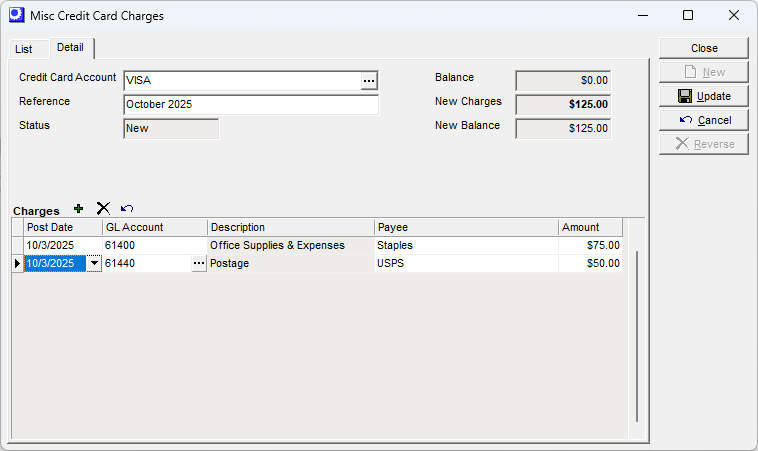Screen dimensions: 758x451
Task: Click GL account cell 61400
Action: pos(155,246)
